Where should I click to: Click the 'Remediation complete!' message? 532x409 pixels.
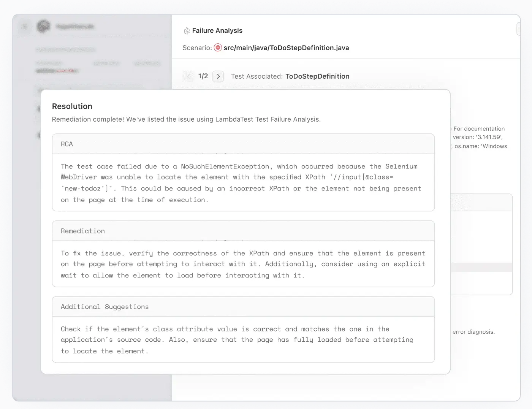coord(186,119)
